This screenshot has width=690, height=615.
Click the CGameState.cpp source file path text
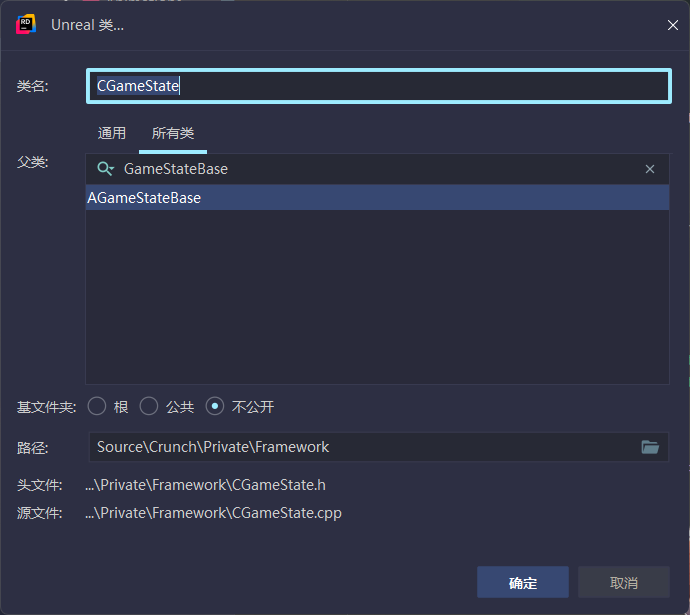click(213, 513)
